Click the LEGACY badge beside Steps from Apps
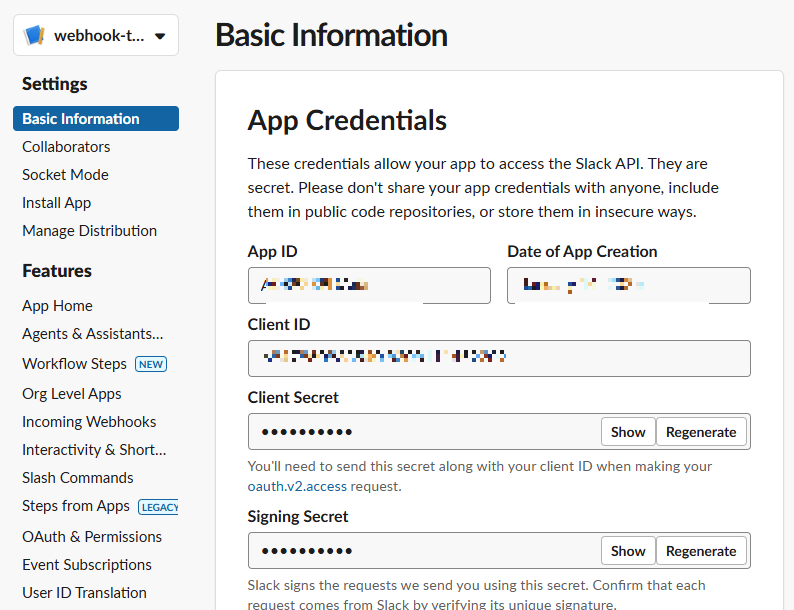 [x=158, y=507]
